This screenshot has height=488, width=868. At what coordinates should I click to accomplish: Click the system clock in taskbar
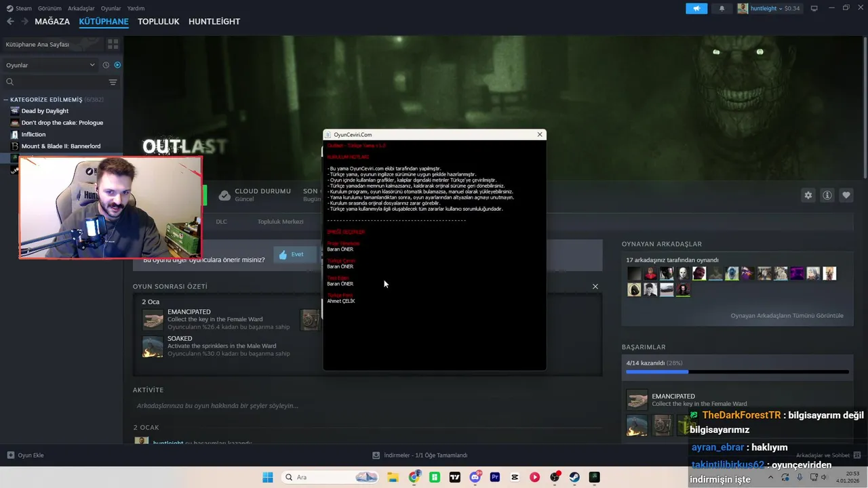(x=848, y=477)
